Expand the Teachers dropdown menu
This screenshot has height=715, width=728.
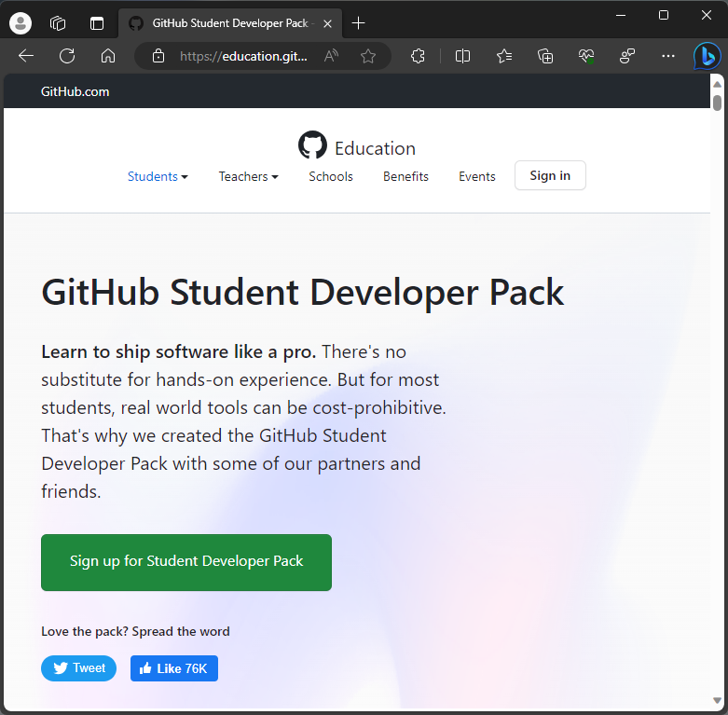click(248, 176)
